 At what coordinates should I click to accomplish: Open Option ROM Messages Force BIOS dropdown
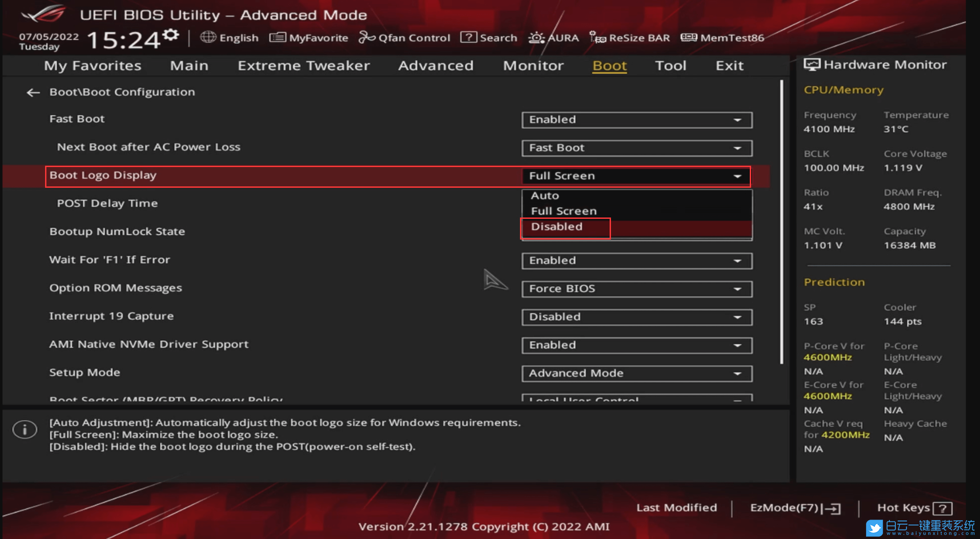pyautogui.click(x=637, y=289)
